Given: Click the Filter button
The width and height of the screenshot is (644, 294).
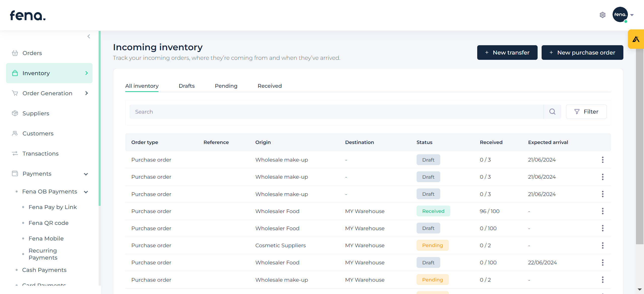Looking at the screenshot, I should 586,112.
